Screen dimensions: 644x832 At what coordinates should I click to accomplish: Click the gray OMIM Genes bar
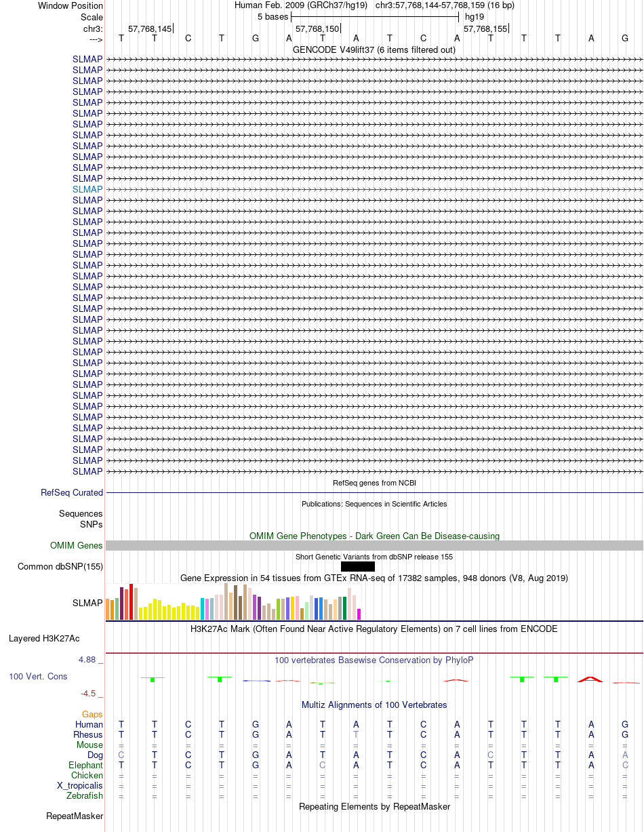coord(374,546)
